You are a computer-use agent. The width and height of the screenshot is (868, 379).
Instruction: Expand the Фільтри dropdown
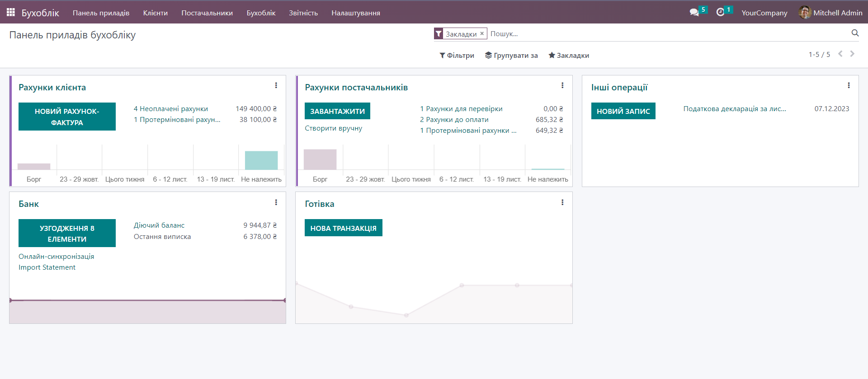coord(457,55)
